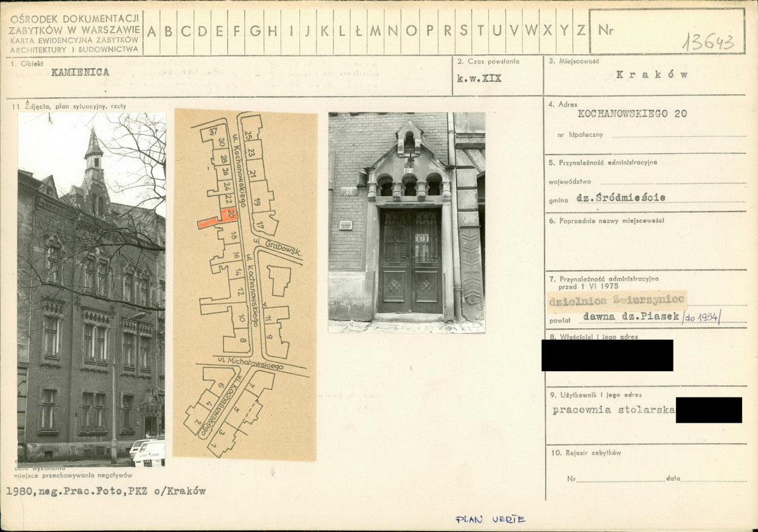Screen dimensions: 758x532
Task: Select the letter S index box
Action: pos(464,31)
